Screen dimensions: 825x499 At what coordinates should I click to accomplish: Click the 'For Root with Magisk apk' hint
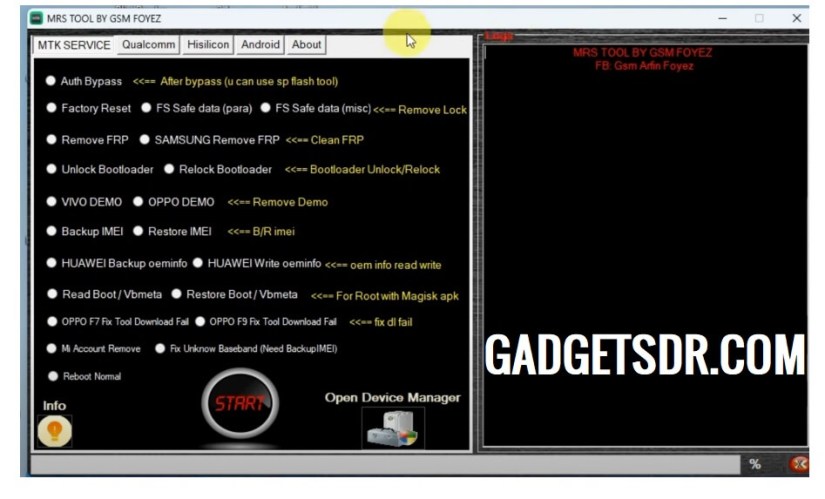(397, 296)
